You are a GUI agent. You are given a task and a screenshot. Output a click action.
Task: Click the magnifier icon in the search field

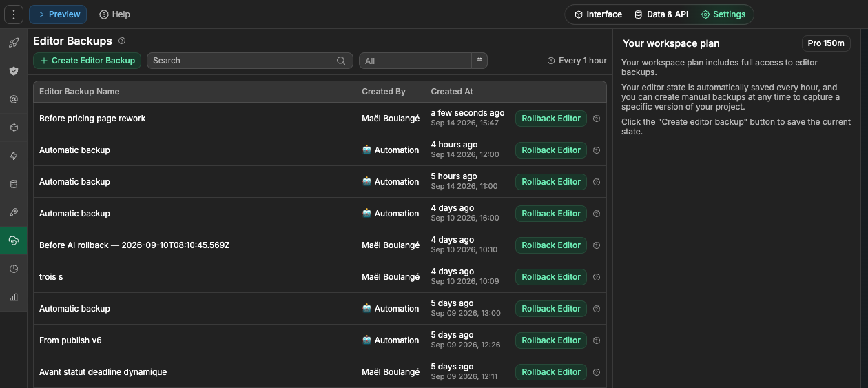tap(341, 61)
